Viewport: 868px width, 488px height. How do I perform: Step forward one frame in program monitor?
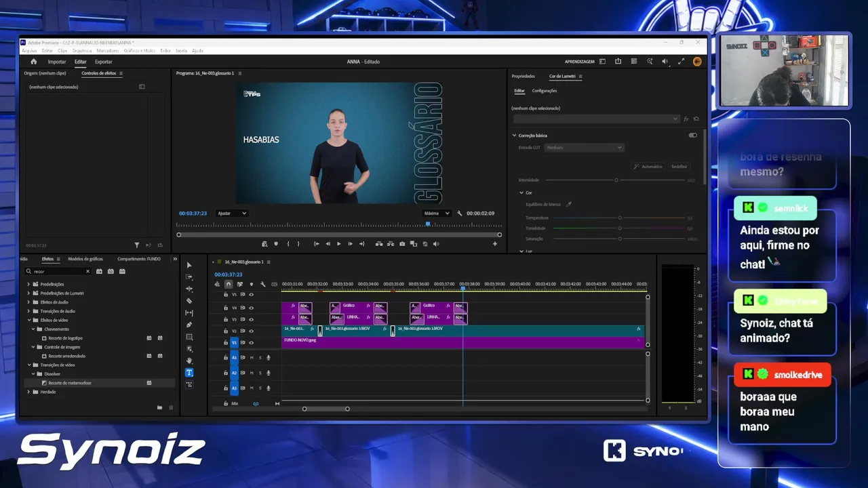coord(350,244)
